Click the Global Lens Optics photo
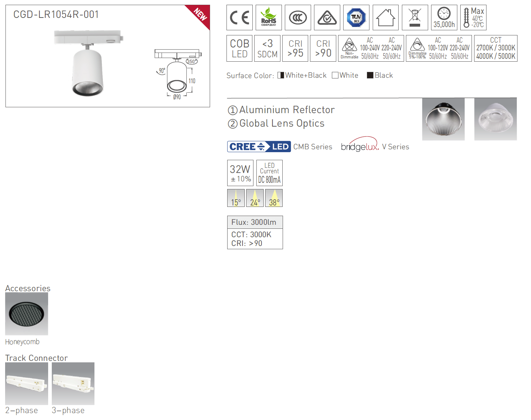The image size is (531, 420). [496, 119]
